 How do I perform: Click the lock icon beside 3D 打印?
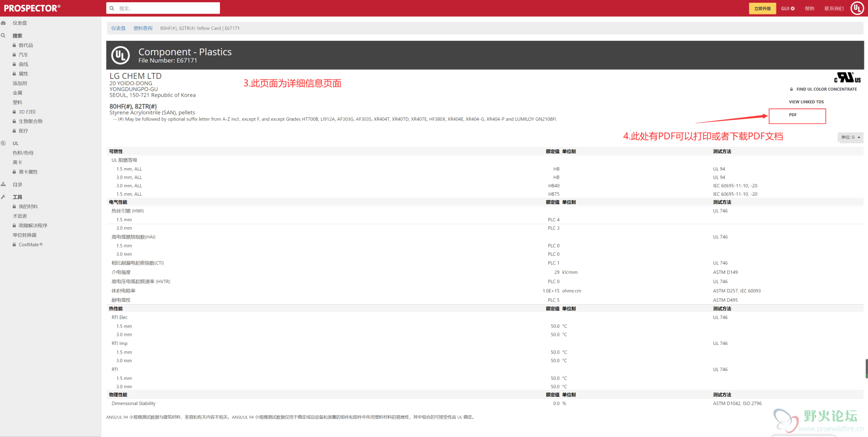pyautogui.click(x=14, y=112)
